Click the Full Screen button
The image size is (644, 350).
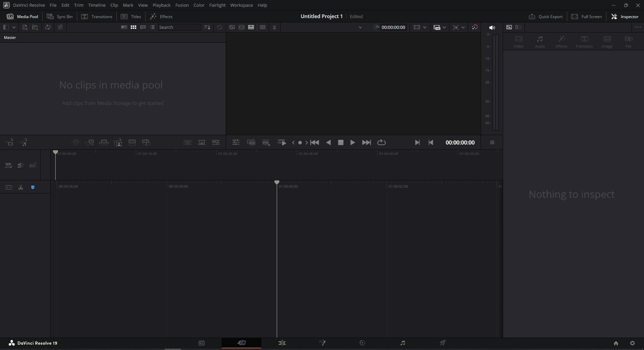click(587, 16)
